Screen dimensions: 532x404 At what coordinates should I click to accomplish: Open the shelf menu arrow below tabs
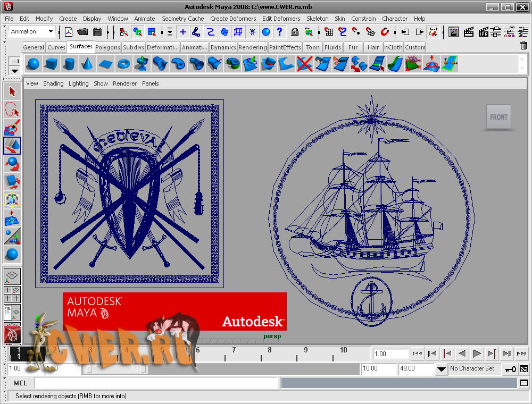coord(14,71)
